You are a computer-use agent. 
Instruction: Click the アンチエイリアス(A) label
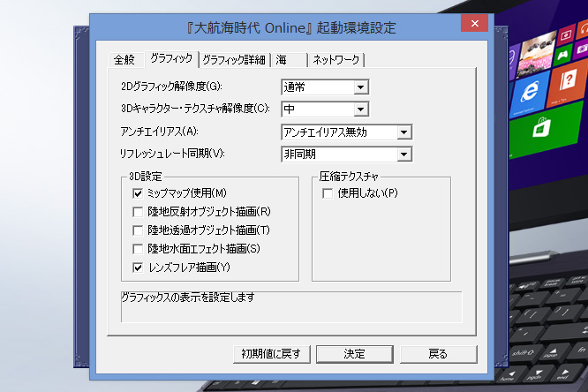pyautogui.click(x=160, y=132)
